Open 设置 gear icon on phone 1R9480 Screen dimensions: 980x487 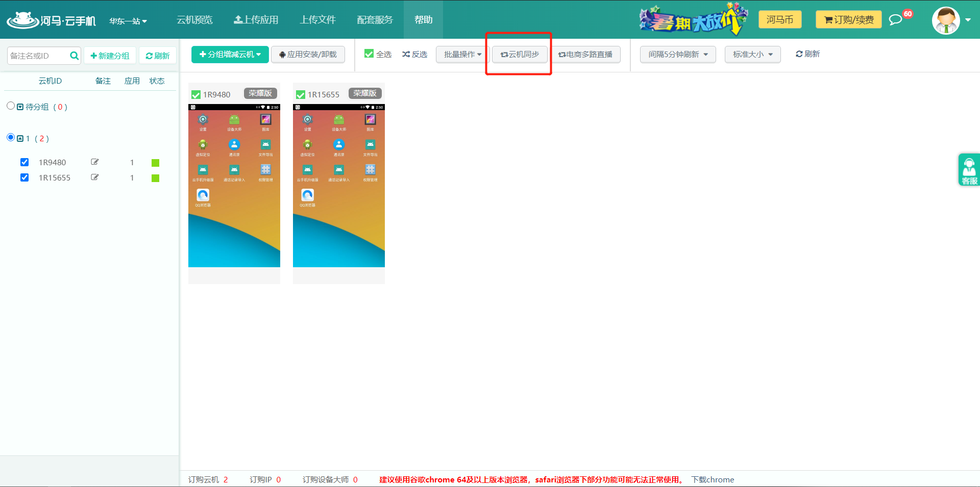point(203,120)
